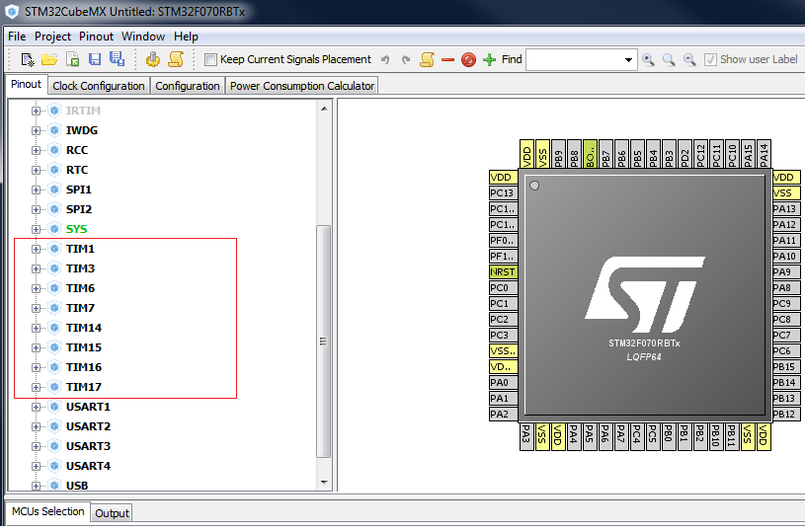Screen dimensions: 805x532
Task: Click the PA9 pin on the chip
Action: pos(784,271)
